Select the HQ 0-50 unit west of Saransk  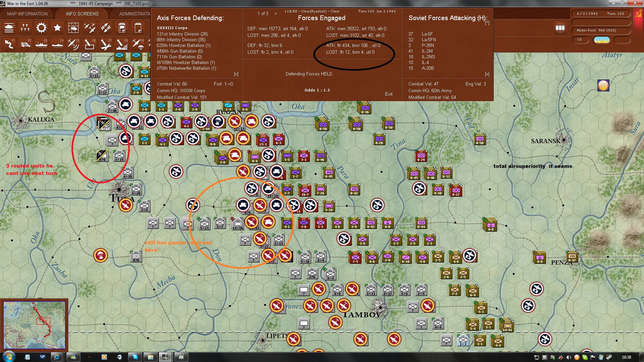pos(480,139)
